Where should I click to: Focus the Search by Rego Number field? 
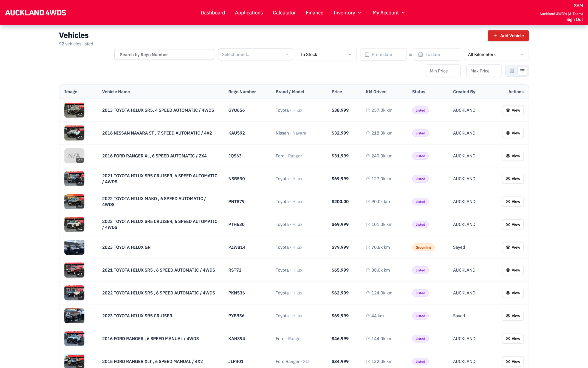coord(164,55)
